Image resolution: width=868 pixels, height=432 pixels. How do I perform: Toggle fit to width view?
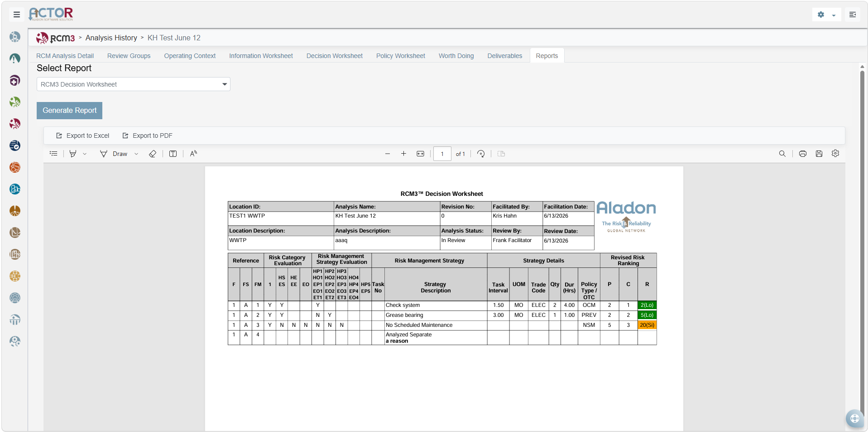coord(420,154)
